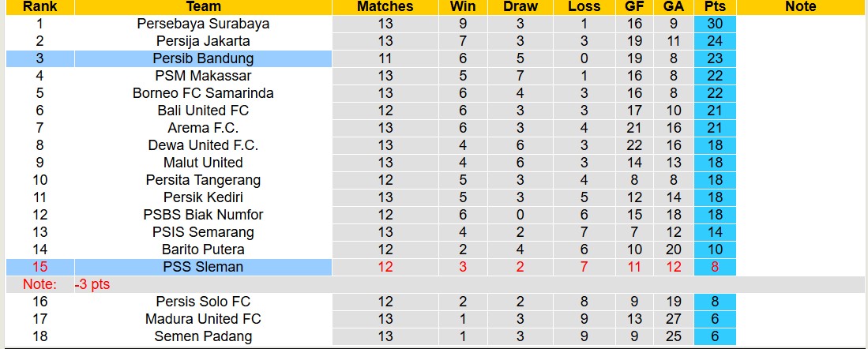
Task: Sort by the Matches column header
Action: click(385, 6)
